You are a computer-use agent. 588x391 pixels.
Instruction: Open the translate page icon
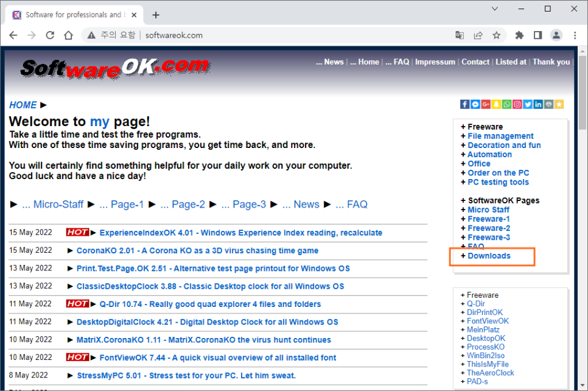pyautogui.click(x=460, y=35)
